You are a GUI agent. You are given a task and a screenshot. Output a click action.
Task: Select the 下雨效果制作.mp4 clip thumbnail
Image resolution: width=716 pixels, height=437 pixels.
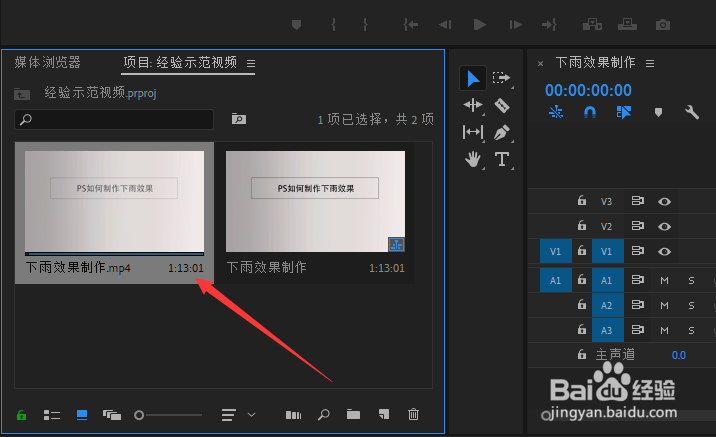pyautogui.click(x=114, y=201)
